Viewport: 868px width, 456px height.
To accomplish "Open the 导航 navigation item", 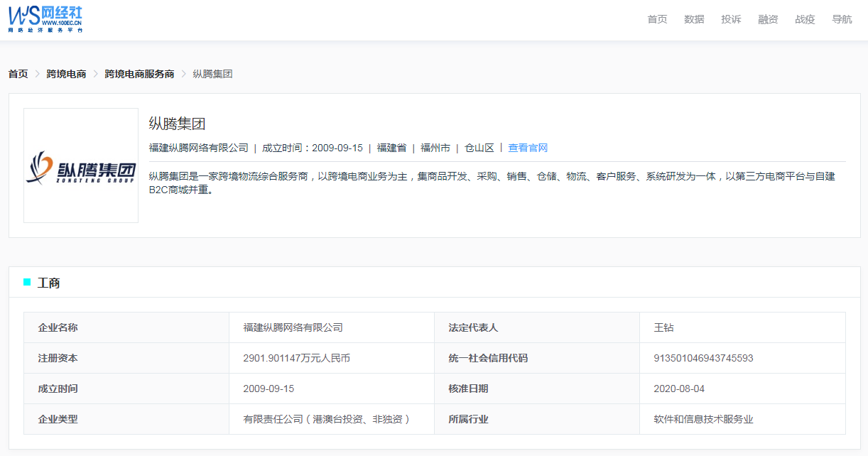I will pos(842,19).
